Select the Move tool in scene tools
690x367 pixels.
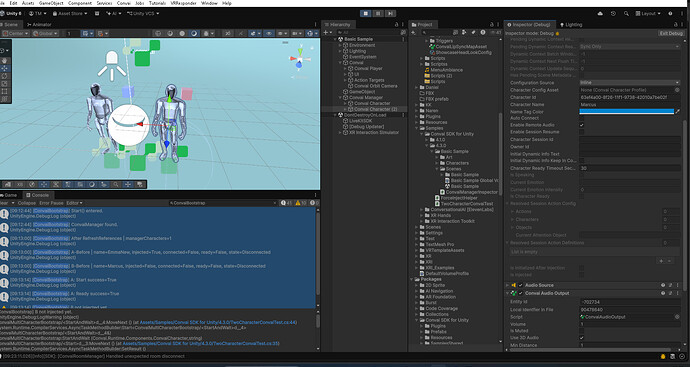click(4, 68)
